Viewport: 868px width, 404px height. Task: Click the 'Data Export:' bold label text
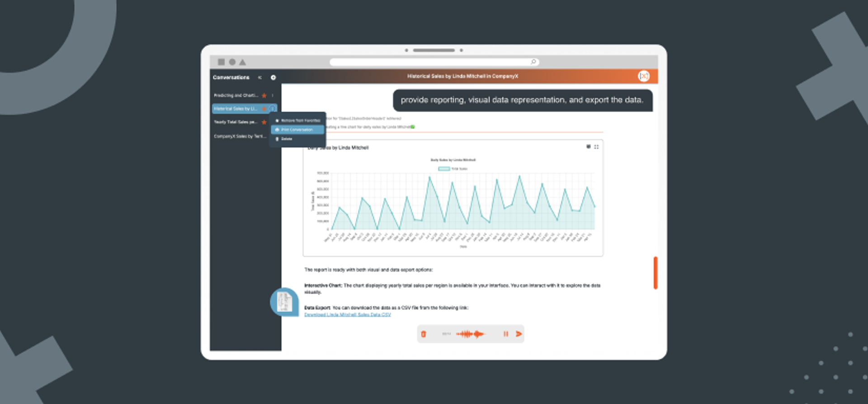click(317, 308)
